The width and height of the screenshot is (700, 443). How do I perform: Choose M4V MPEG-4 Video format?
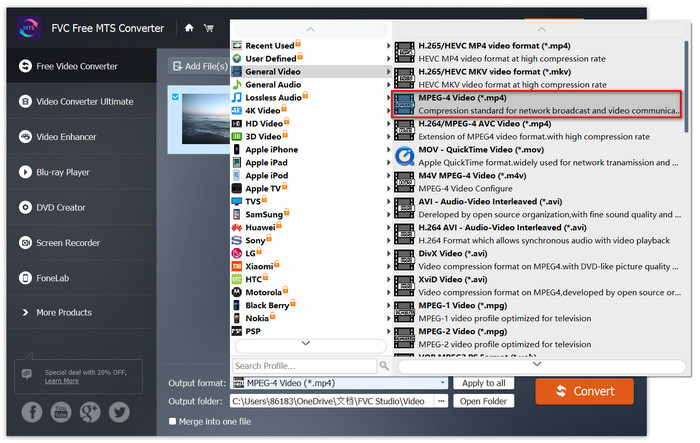click(538, 182)
